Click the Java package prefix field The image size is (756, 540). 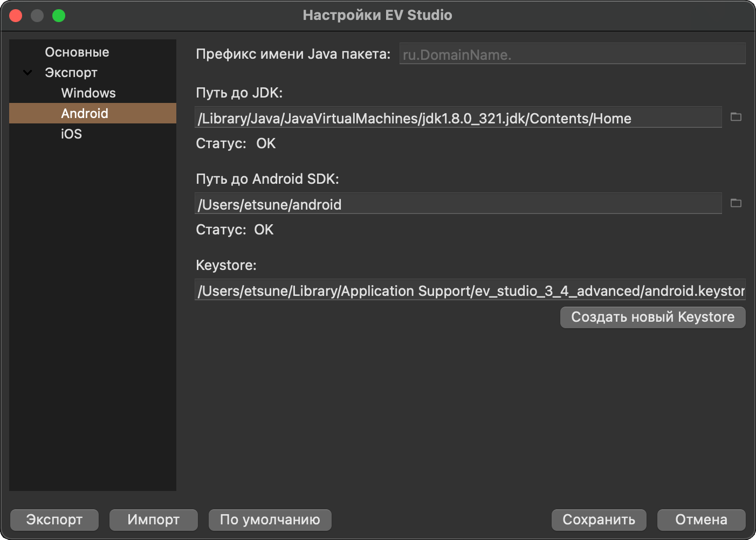572,54
